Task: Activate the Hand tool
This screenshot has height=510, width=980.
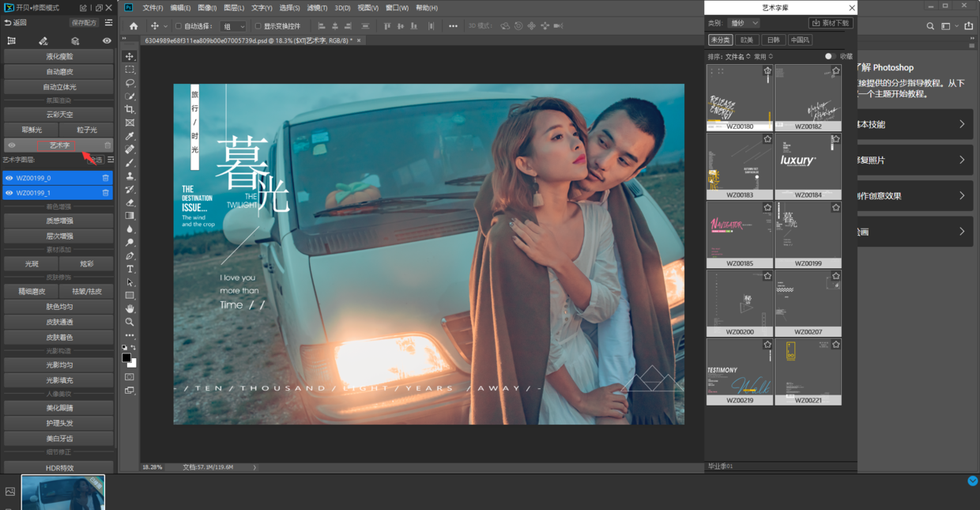Action: point(130,308)
